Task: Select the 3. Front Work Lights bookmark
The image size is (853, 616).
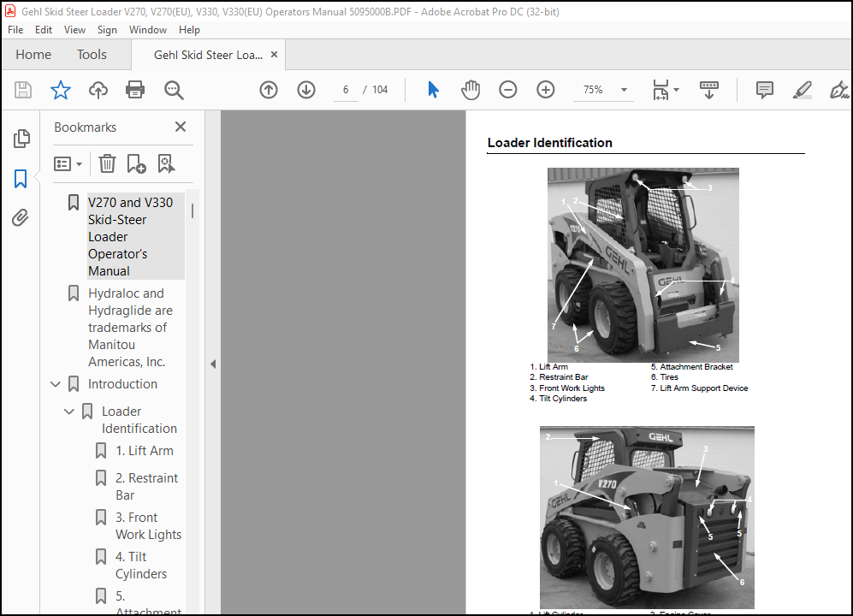Action: [148, 525]
